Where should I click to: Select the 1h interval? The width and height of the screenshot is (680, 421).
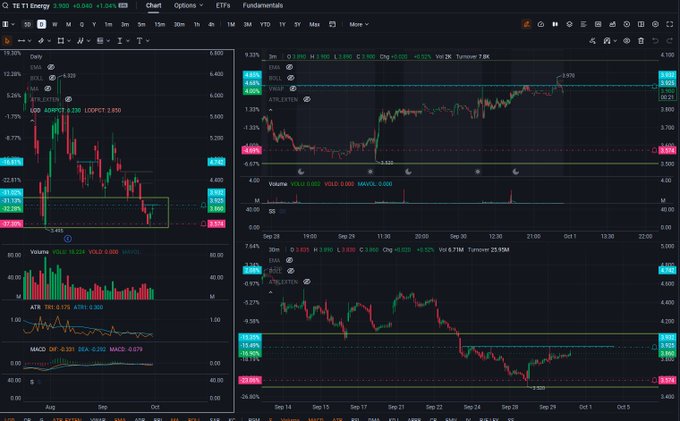[197, 25]
